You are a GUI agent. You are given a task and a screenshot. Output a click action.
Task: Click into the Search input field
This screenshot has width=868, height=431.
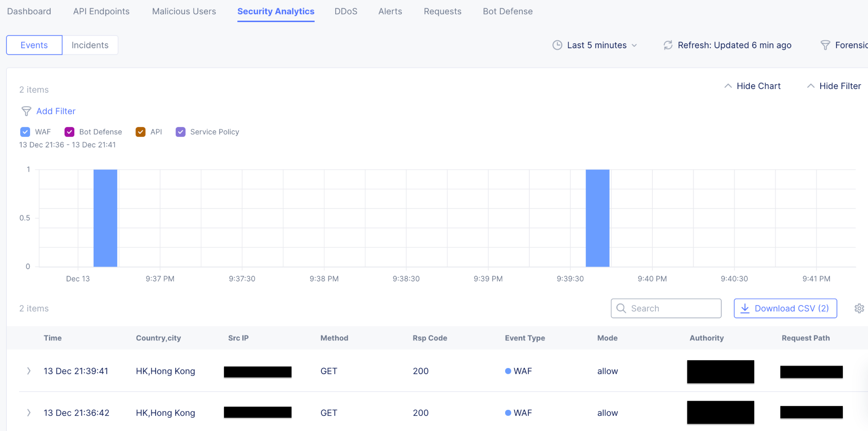pyautogui.click(x=672, y=308)
